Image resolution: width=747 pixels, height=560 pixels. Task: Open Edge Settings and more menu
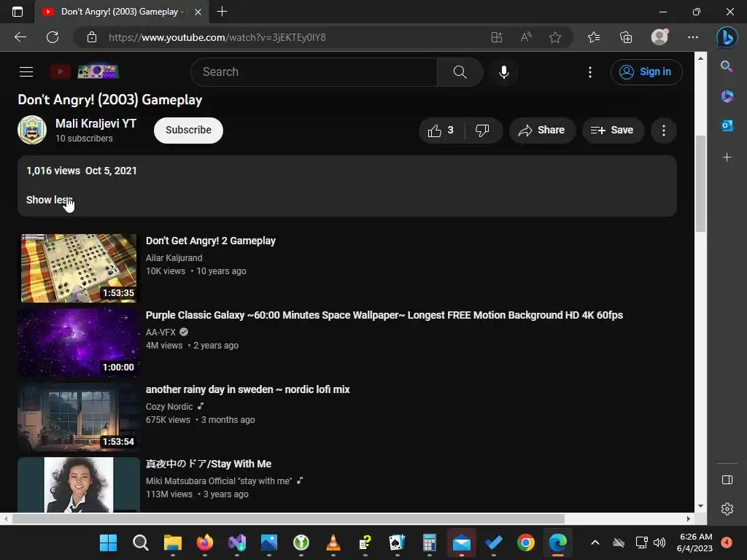(693, 37)
